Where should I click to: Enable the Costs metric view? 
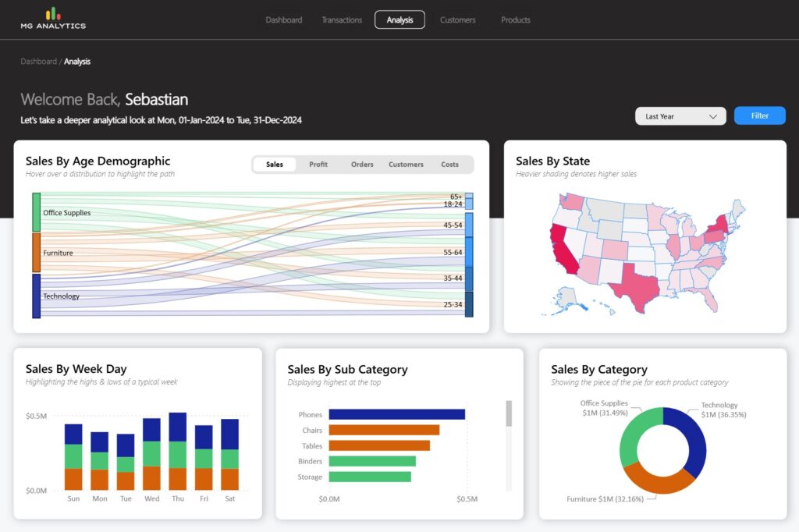click(450, 164)
